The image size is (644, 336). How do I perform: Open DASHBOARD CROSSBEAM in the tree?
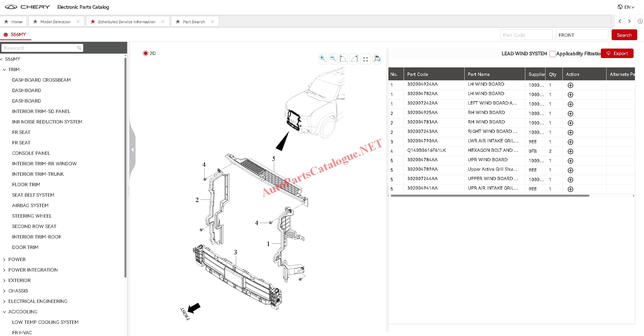[x=41, y=80]
